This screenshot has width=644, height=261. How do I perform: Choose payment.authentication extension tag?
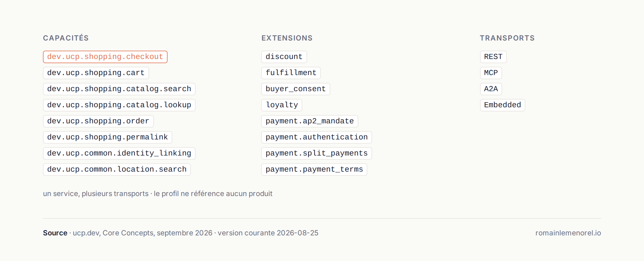(x=316, y=137)
